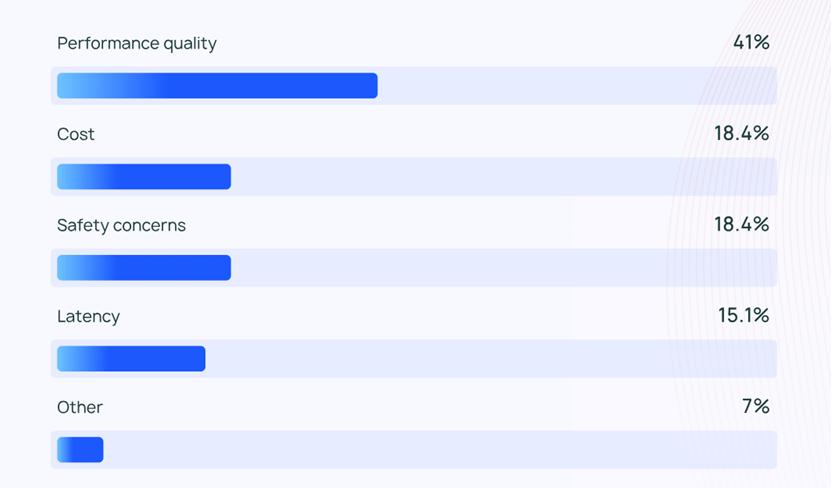
Task: Click the filled Performance quality bar
Action: pos(217,86)
